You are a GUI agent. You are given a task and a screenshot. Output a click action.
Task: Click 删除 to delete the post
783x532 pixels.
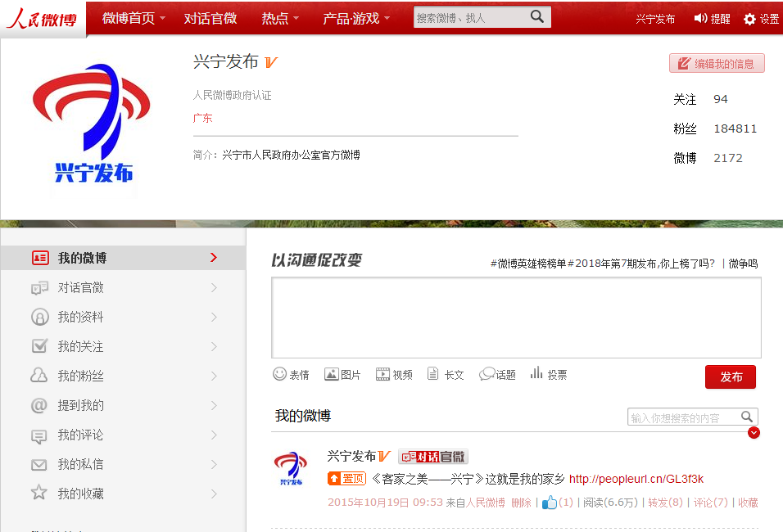coord(521,503)
